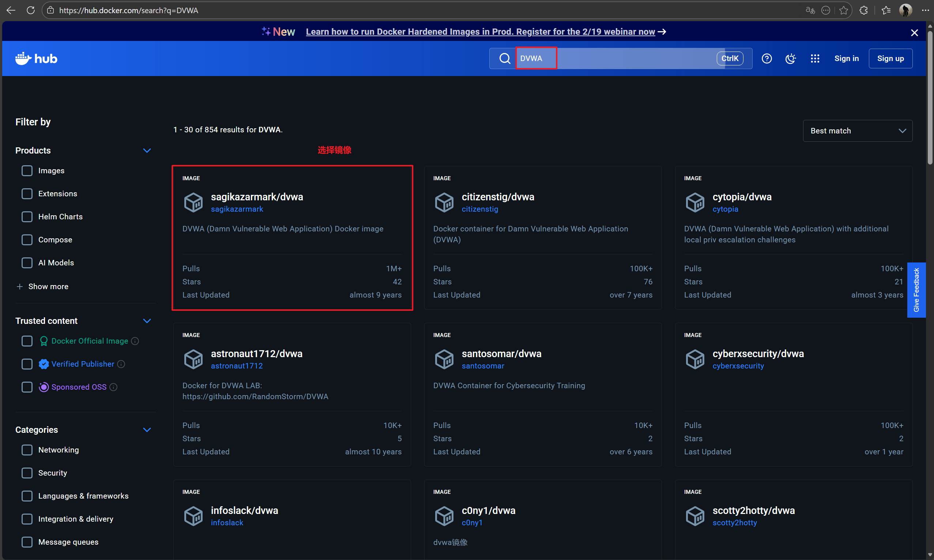Viewport: 934px width, 560px height.
Task: Check the Security category filter
Action: click(27, 473)
